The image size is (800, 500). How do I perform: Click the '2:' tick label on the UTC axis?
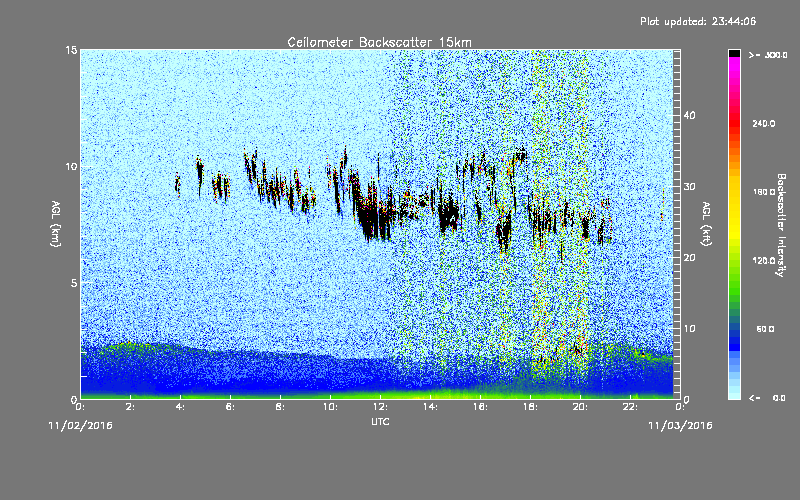pos(131,407)
